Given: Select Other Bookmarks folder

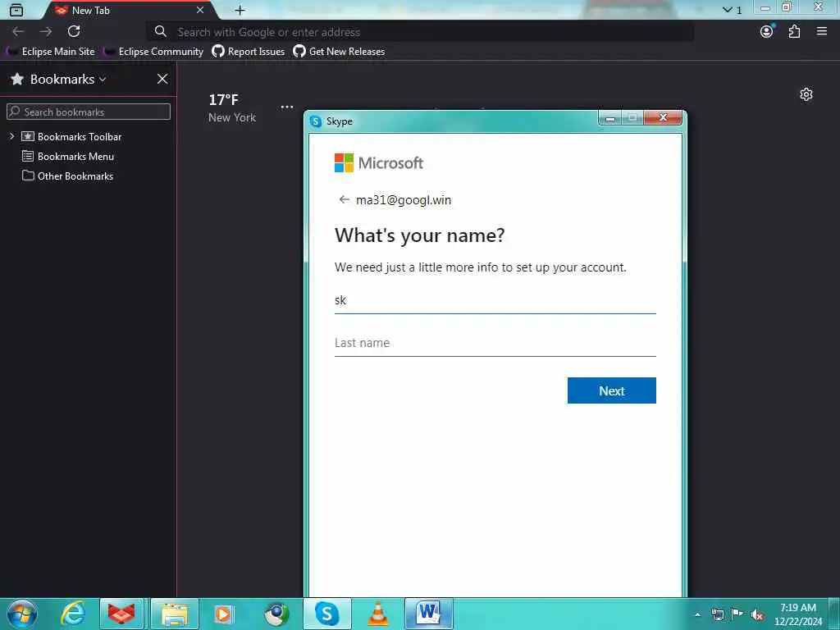Looking at the screenshot, I should [x=67, y=176].
